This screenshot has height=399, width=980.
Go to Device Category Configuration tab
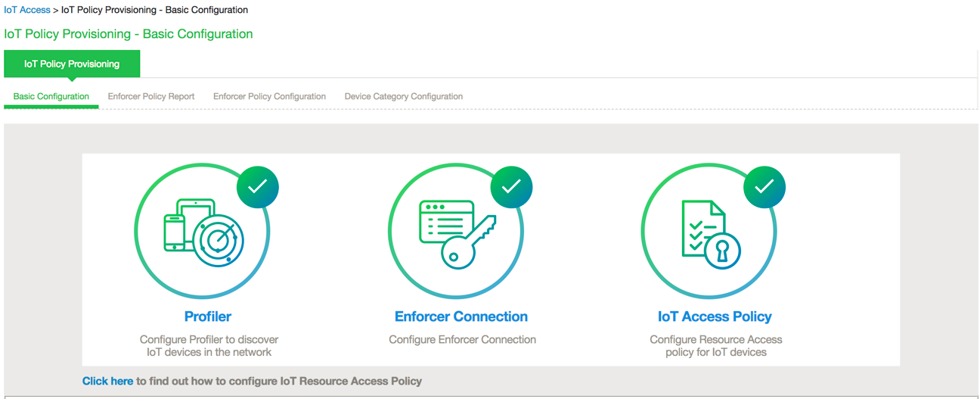404,97
